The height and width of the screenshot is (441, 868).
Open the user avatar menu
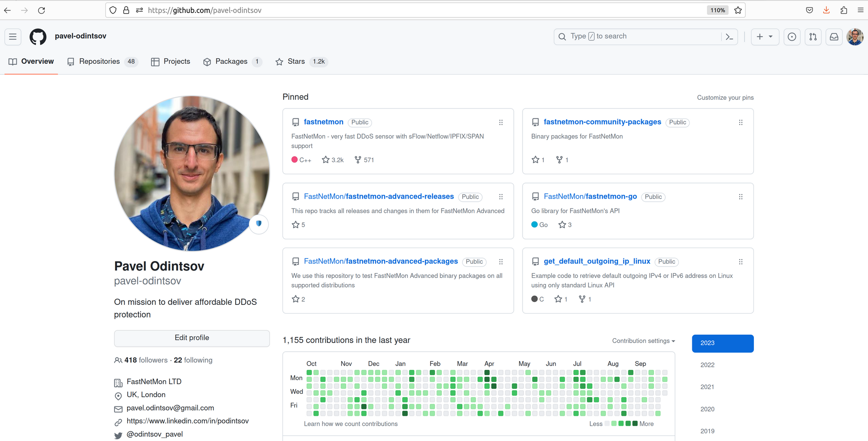click(x=855, y=37)
